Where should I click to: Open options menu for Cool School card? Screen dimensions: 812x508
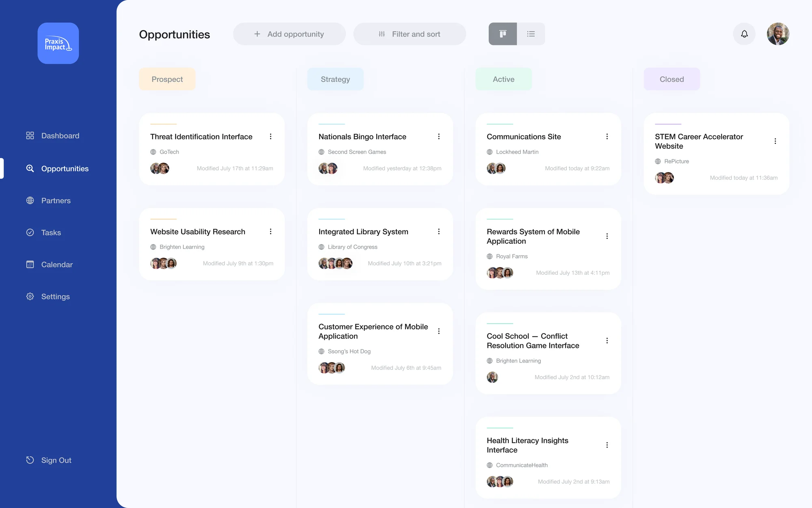coord(607,341)
